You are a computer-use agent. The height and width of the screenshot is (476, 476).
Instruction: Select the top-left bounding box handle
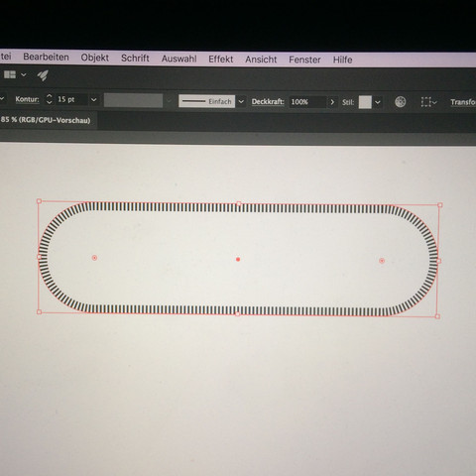(39, 201)
